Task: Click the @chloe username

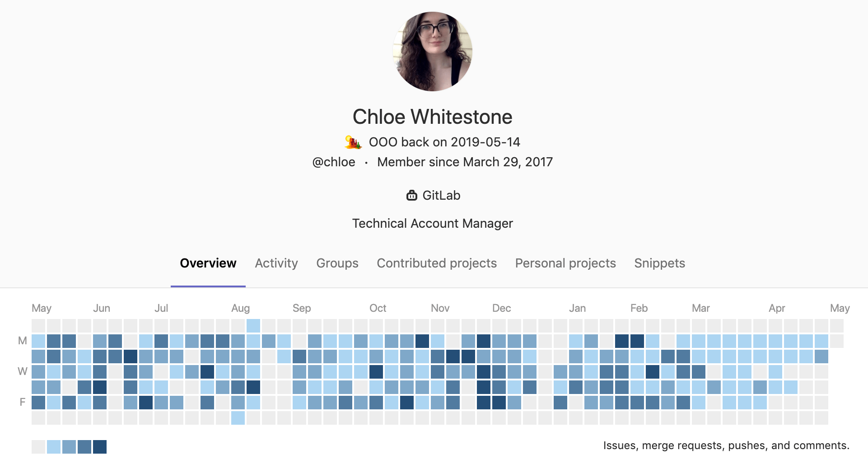Action: click(x=334, y=162)
